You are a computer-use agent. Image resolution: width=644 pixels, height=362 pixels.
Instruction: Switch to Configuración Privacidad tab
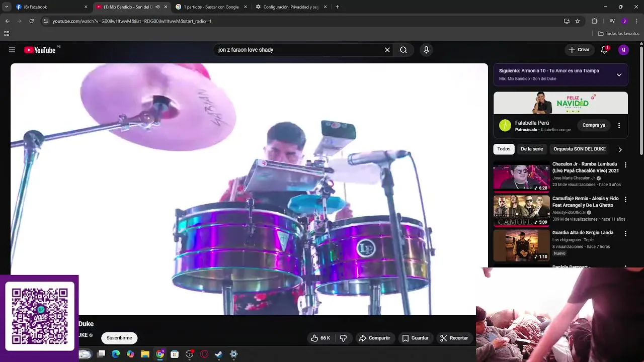[x=291, y=7]
